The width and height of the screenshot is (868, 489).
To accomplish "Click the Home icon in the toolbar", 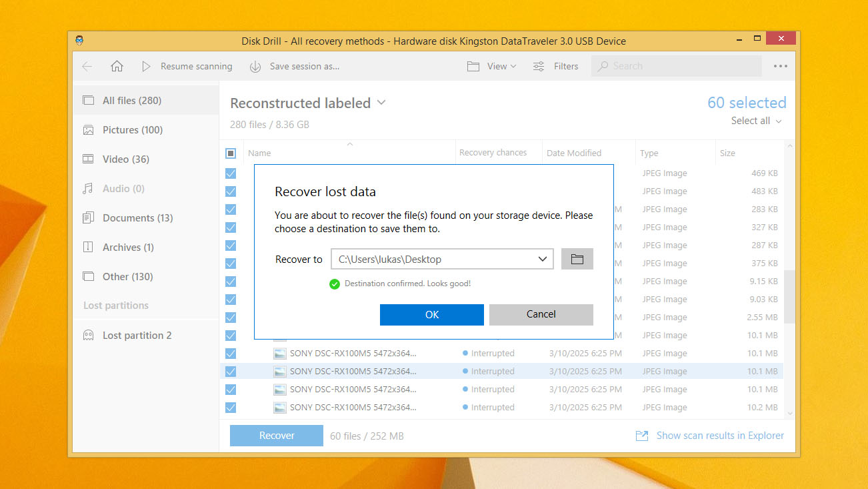I will click(117, 66).
